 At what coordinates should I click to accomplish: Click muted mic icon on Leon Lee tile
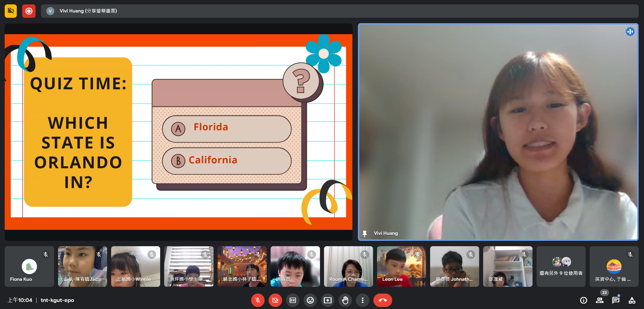[x=418, y=255]
